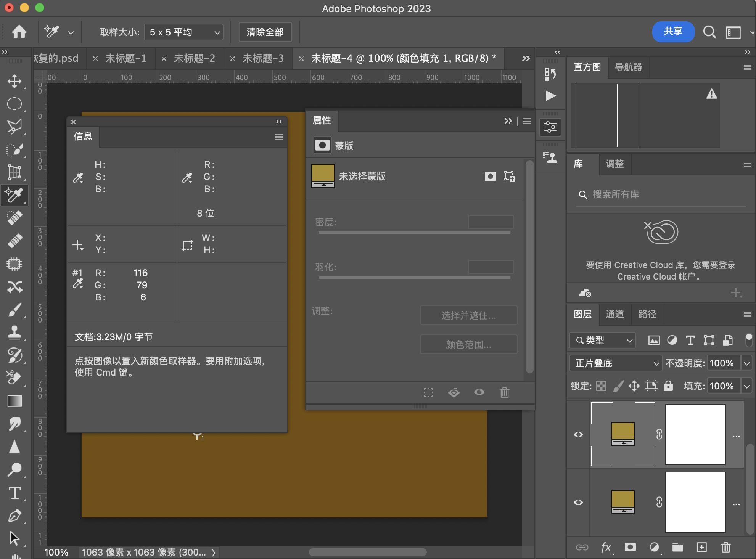
Task: Switch to 路径 Paths tab
Action: point(647,314)
